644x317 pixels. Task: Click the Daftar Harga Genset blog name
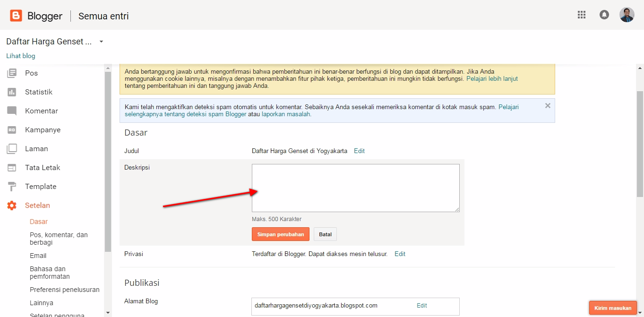click(x=49, y=42)
